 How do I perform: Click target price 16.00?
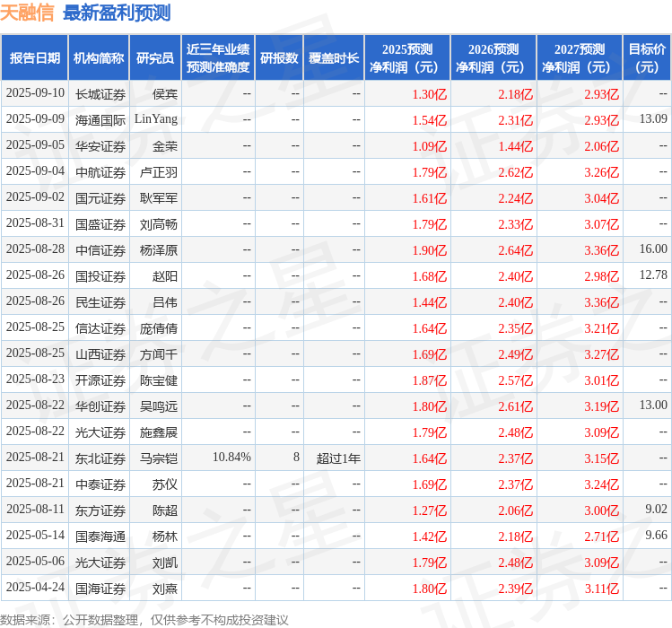click(x=653, y=249)
